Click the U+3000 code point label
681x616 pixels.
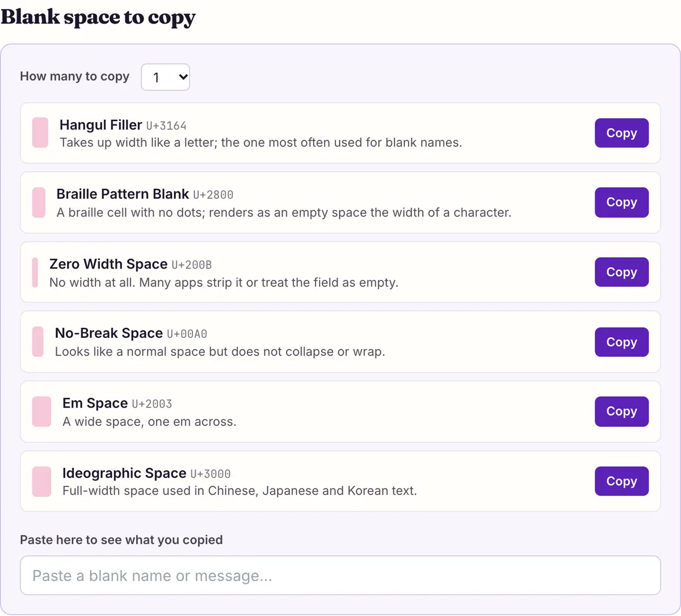tap(211, 473)
